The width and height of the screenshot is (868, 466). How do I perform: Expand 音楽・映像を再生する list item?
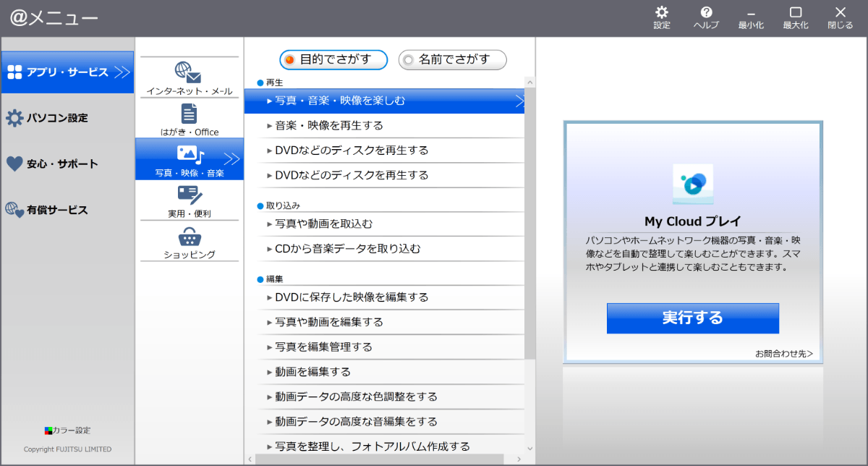click(329, 126)
